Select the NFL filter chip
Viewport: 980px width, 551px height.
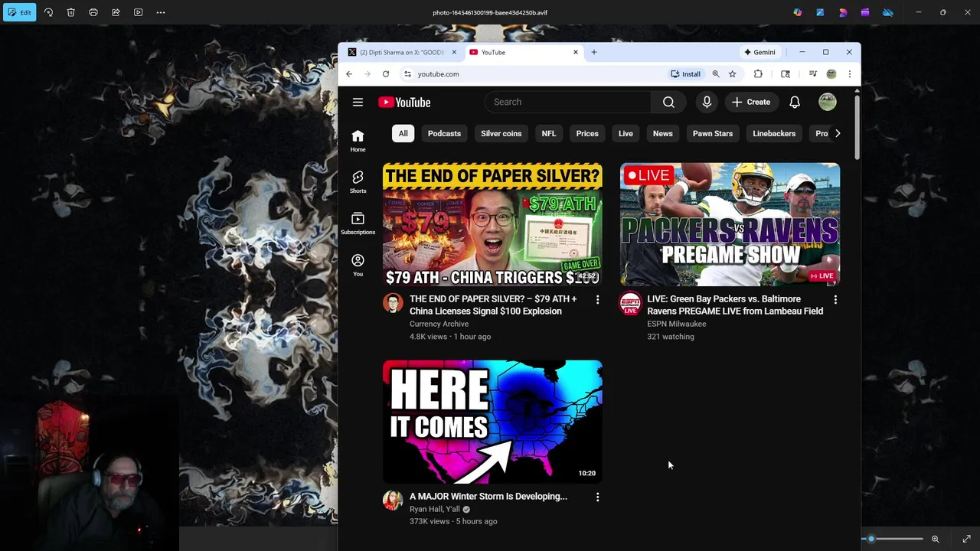click(549, 133)
